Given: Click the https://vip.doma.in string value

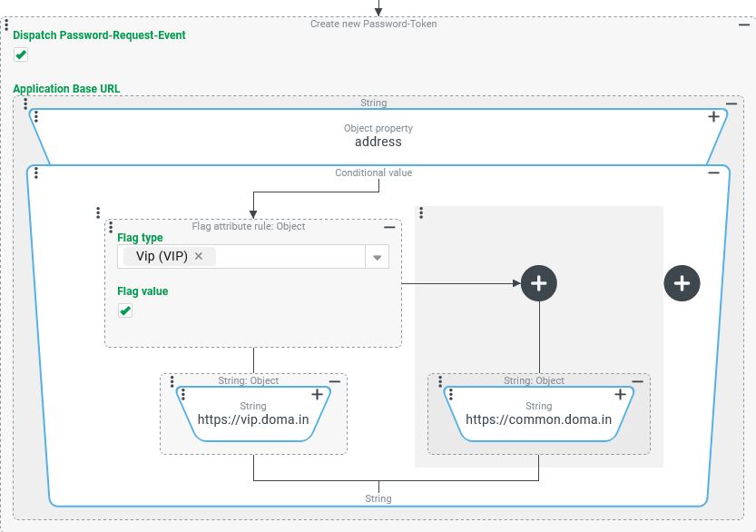Looking at the screenshot, I should 253,419.
